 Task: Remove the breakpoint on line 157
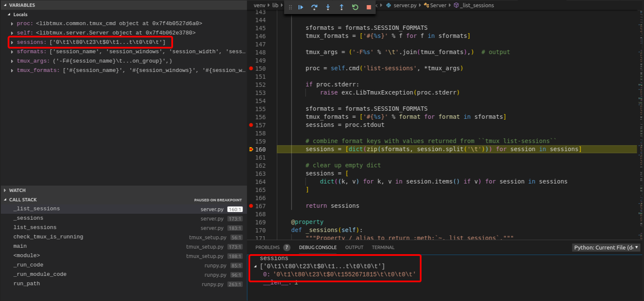(x=251, y=125)
